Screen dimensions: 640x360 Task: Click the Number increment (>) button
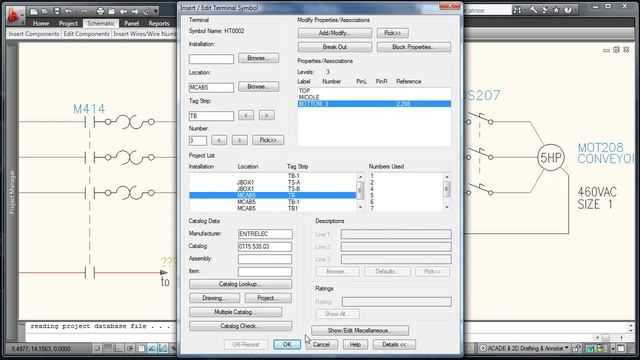tap(240, 140)
